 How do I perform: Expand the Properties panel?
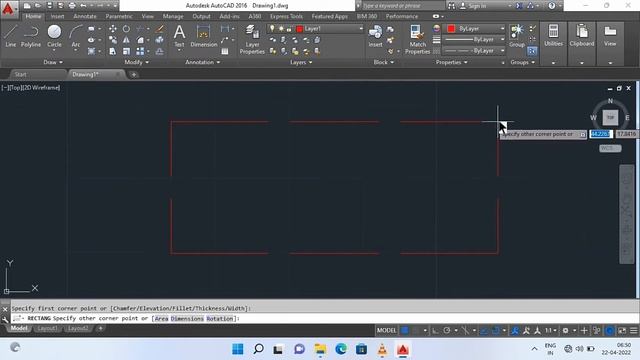pyautogui.click(x=451, y=62)
